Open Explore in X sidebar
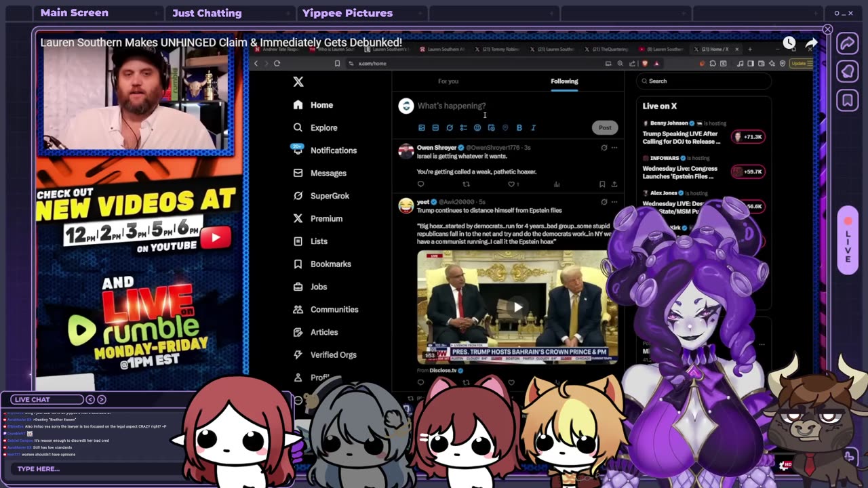 (315, 127)
